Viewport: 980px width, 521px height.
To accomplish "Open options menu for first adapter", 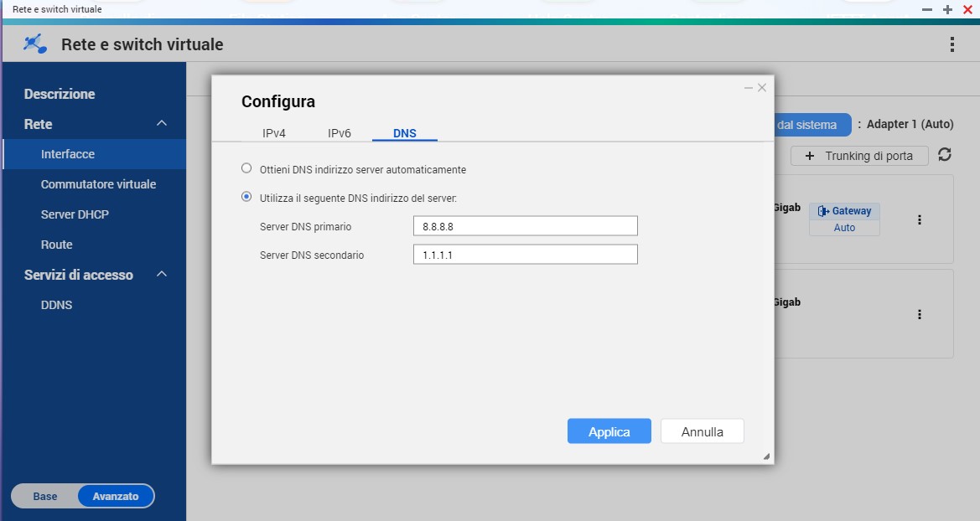I will pyautogui.click(x=920, y=219).
